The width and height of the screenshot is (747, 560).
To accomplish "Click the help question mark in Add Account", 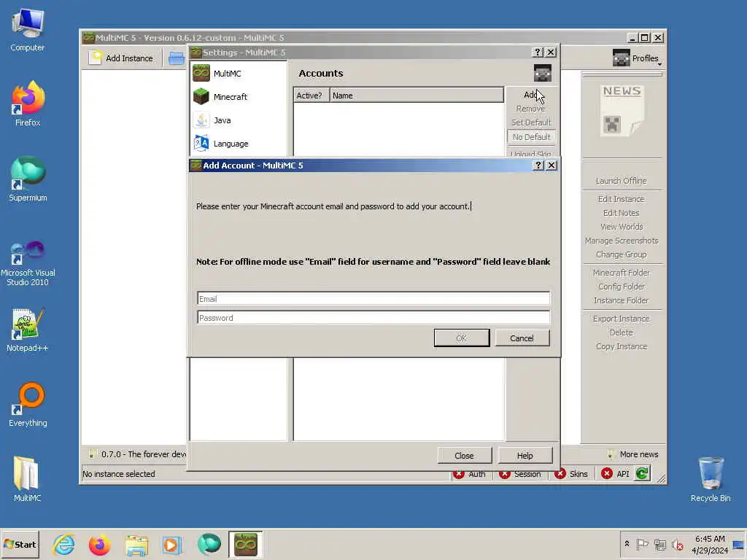I will pyautogui.click(x=538, y=166).
